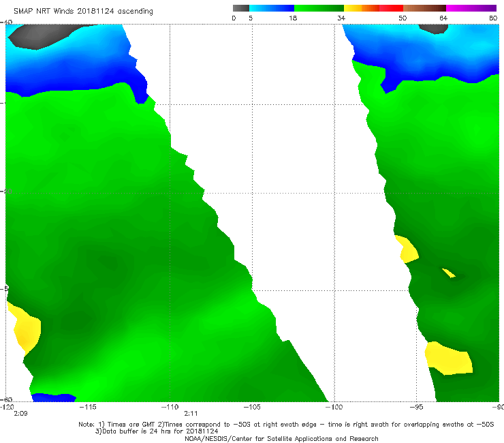Click the '-105' longitude axis label
This screenshot has height=443, width=504.
tap(252, 407)
